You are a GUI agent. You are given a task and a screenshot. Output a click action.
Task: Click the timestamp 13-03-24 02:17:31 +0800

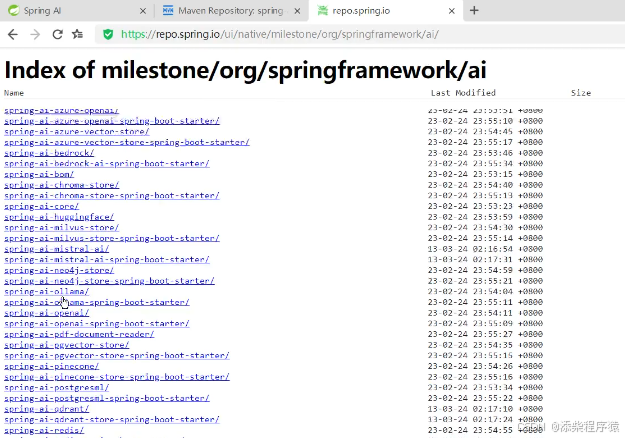click(485, 259)
